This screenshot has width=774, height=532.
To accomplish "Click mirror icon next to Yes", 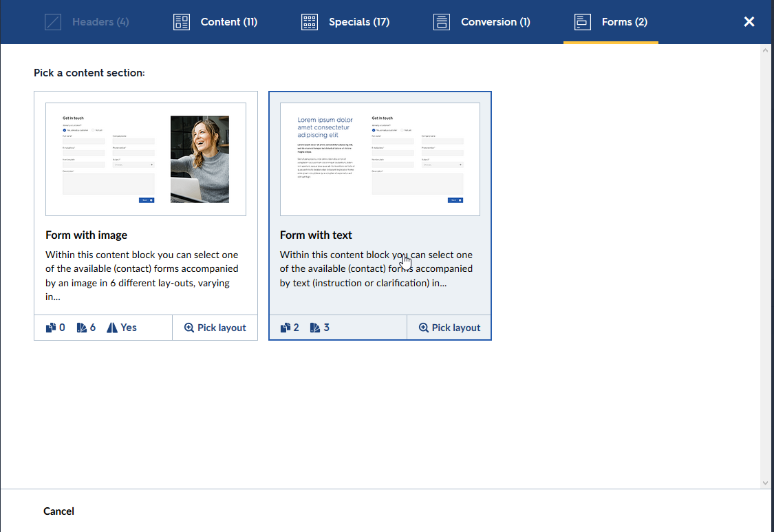I will 112,328.
